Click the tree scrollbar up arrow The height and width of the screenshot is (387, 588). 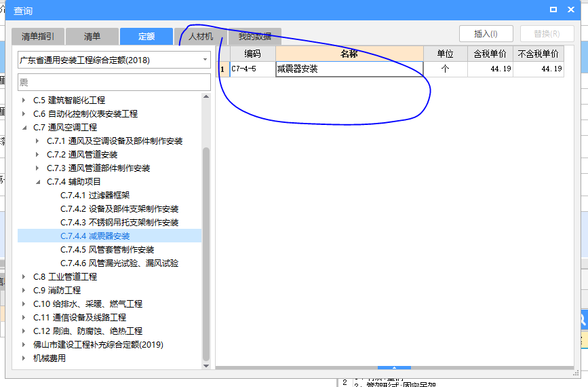[206, 97]
